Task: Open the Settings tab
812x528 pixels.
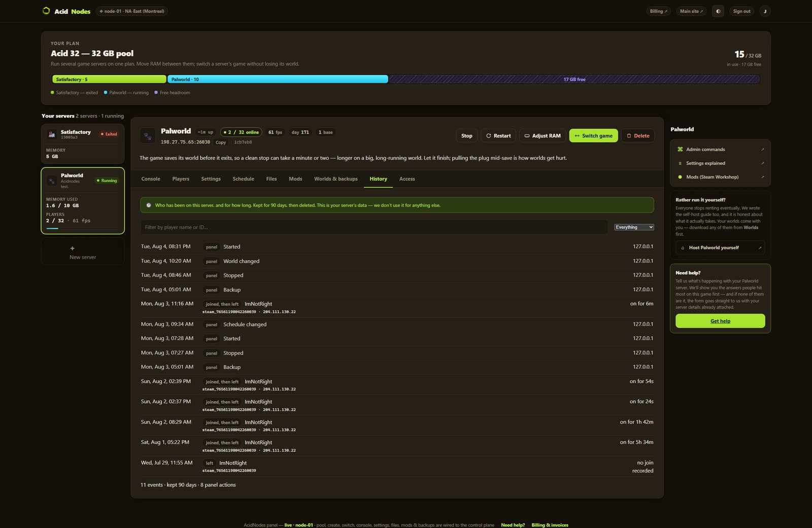Action: point(211,179)
